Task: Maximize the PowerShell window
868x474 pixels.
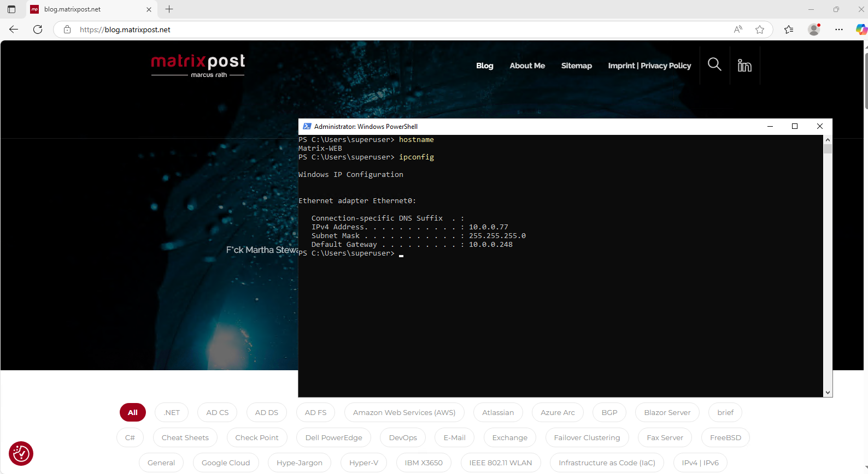Action: pos(795,126)
